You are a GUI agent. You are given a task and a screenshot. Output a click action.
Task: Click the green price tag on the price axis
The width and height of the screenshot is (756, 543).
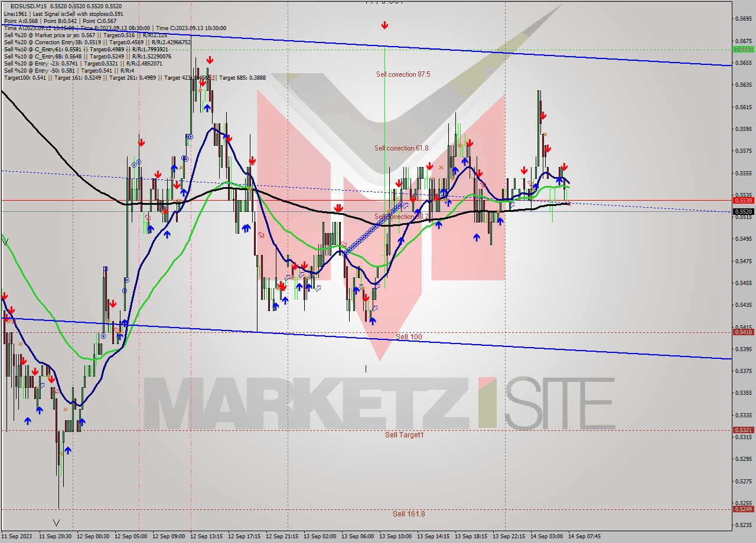(743, 49)
